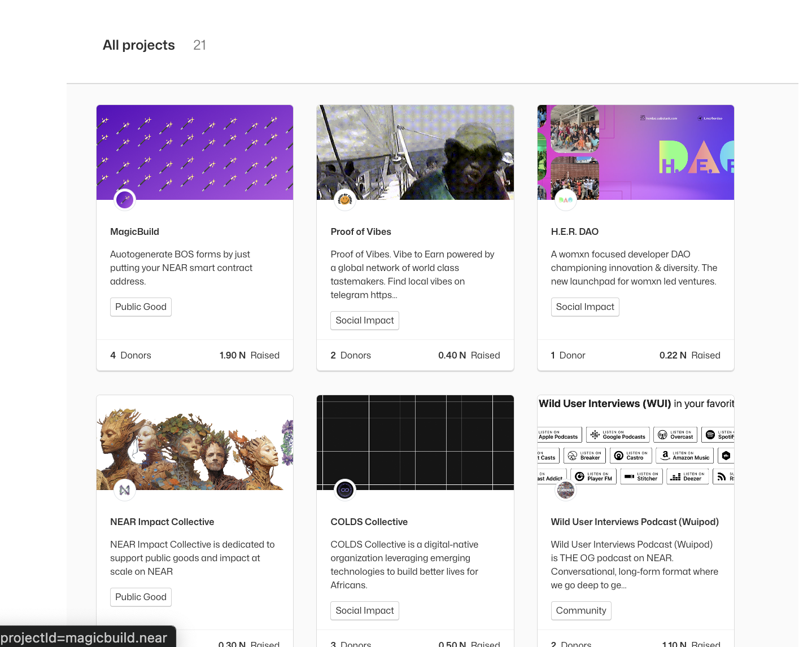Click Public Good tag on MagicBuild
Screen dimensions: 812x647
(141, 307)
